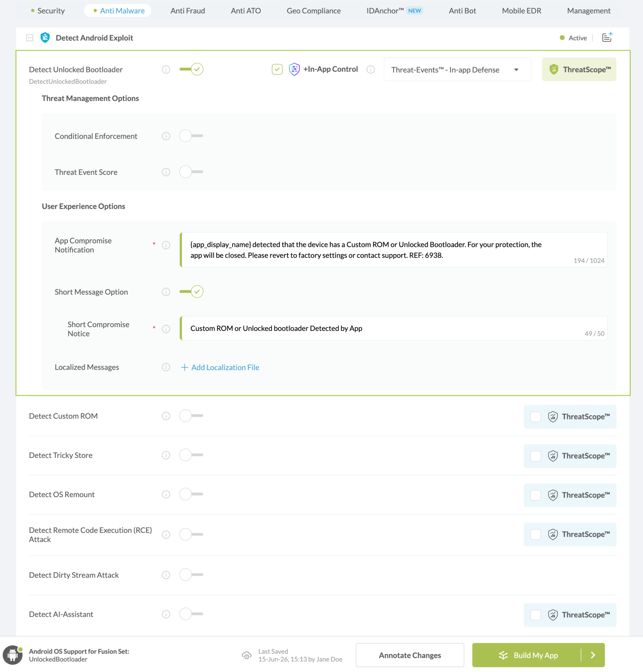Show info for Detect AI-Assistant

tap(166, 615)
